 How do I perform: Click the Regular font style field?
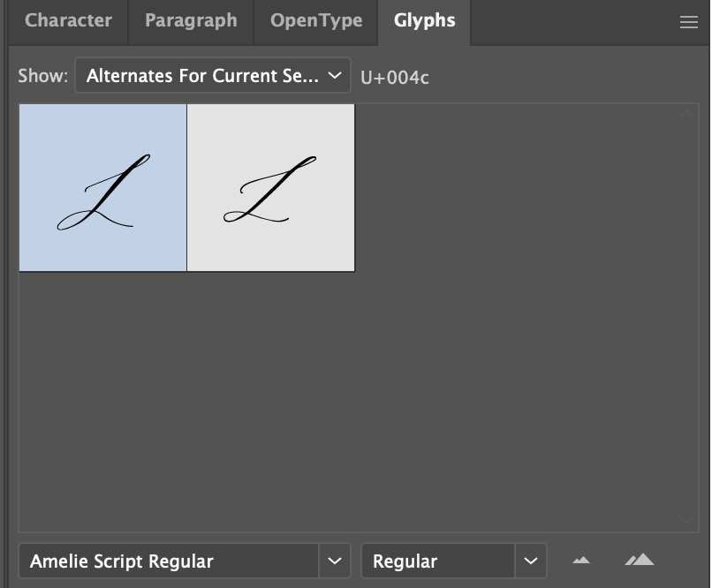(438, 561)
